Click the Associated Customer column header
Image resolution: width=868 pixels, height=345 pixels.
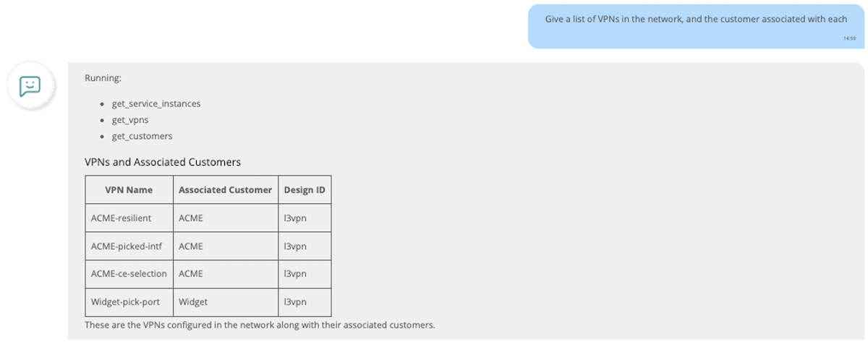coord(226,189)
